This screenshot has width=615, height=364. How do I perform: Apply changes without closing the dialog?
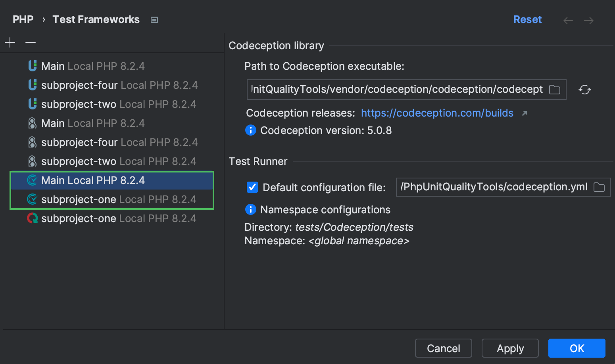(x=510, y=348)
